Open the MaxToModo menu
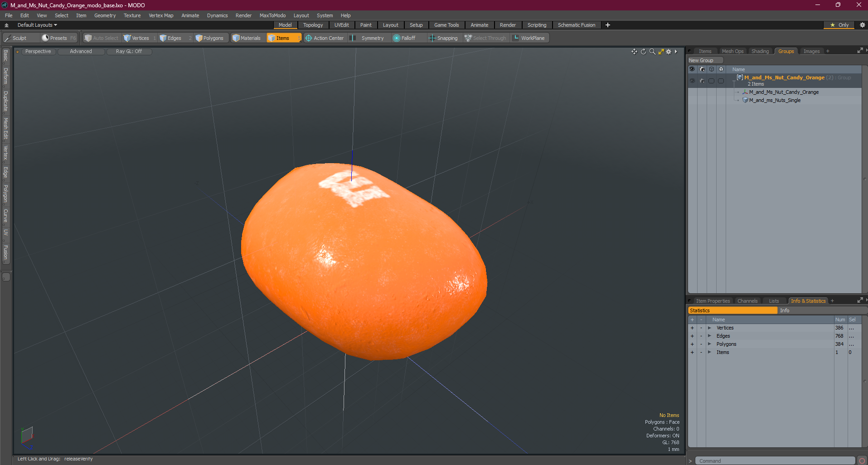 tap(272, 15)
